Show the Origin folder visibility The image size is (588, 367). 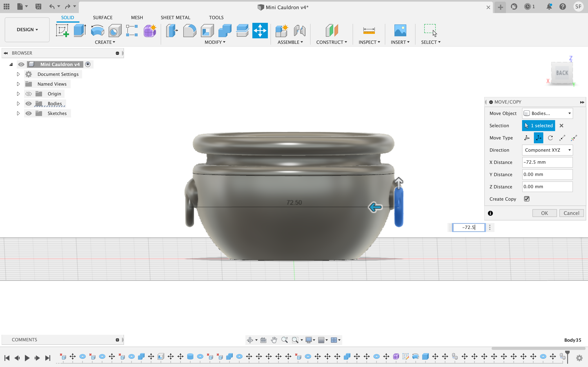(28, 94)
